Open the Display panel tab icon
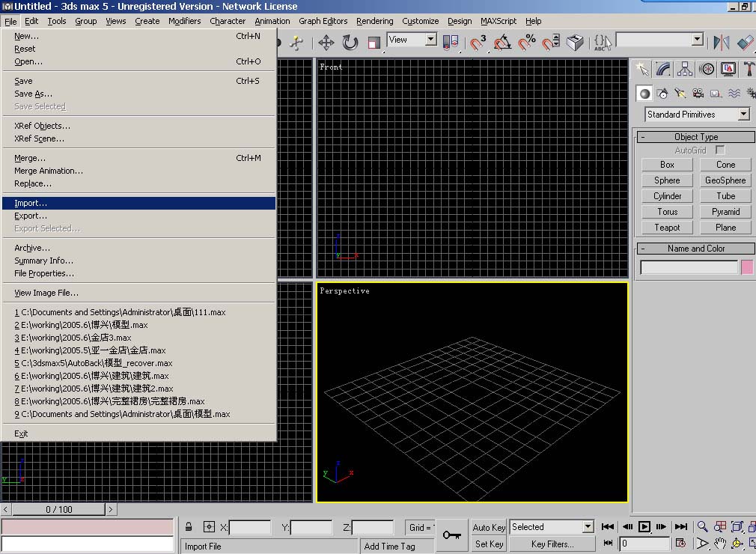The height and width of the screenshot is (554, 756). pyautogui.click(x=728, y=70)
